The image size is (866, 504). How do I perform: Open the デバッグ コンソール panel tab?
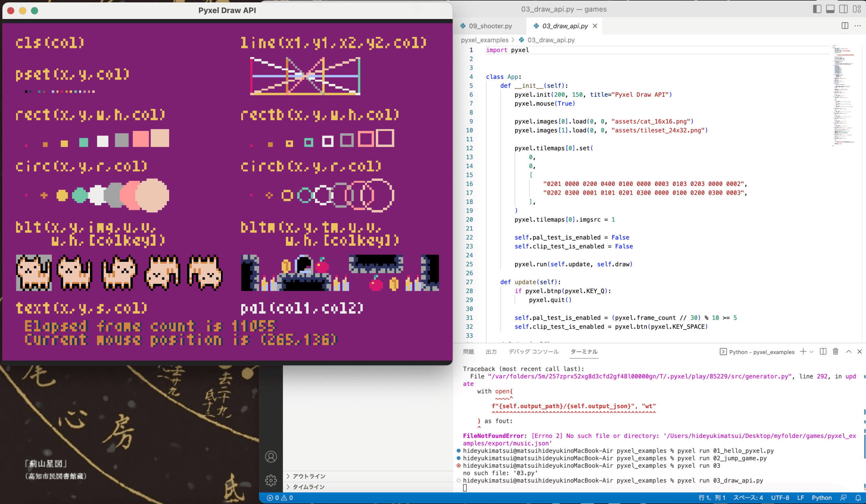pos(533,352)
